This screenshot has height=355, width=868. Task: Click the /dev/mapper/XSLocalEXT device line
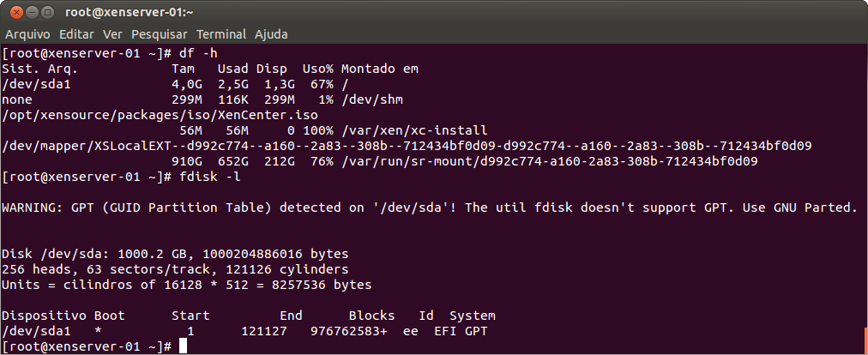pyautogui.click(x=407, y=147)
